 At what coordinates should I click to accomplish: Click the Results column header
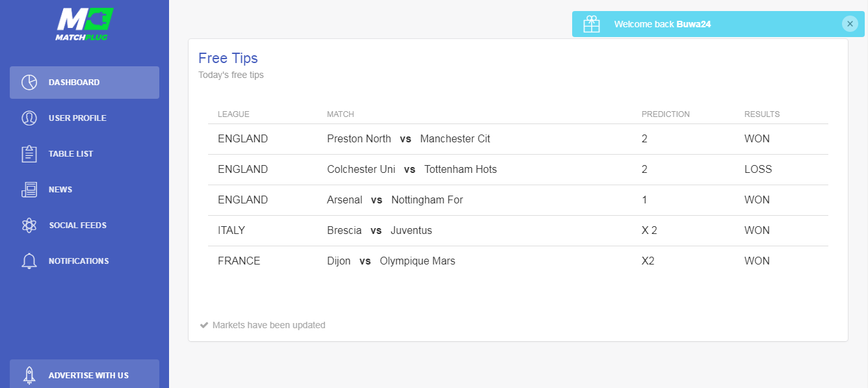[x=762, y=114]
